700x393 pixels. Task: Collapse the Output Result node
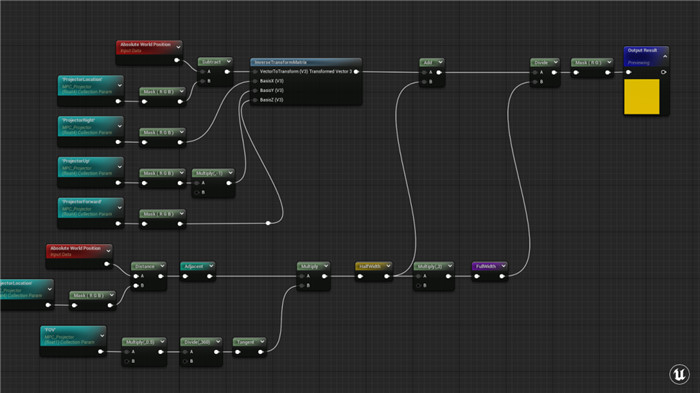coord(665,57)
